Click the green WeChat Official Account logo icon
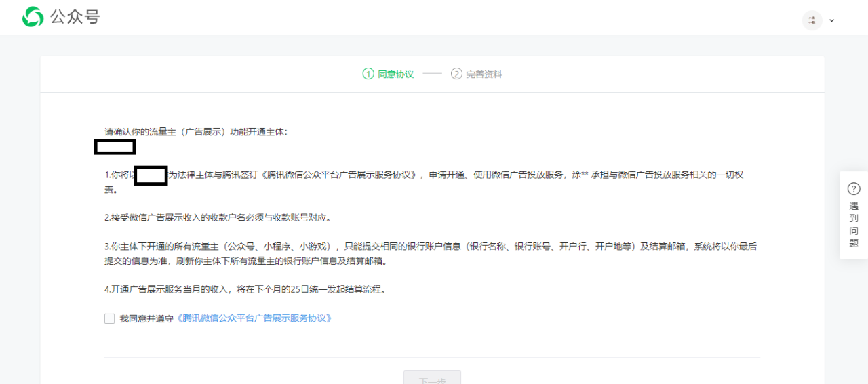This screenshot has height=384, width=868. point(33,17)
